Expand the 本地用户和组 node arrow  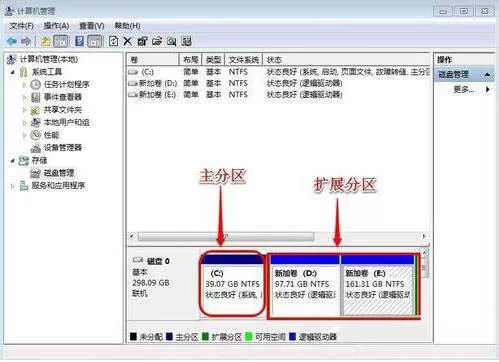click(x=24, y=122)
